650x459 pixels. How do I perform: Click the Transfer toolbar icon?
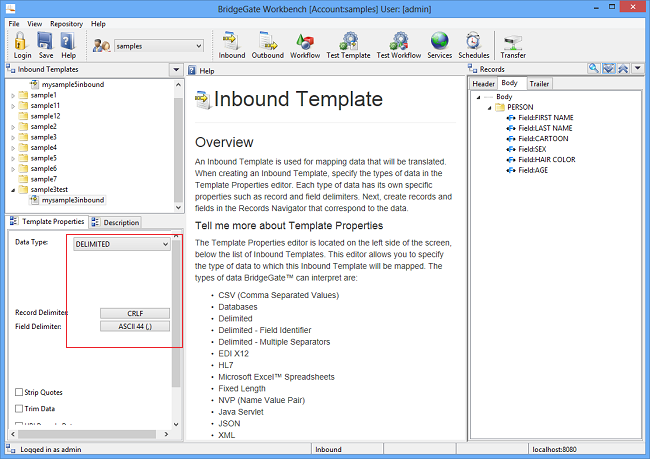pyautogui.click(x=513, y=42)
